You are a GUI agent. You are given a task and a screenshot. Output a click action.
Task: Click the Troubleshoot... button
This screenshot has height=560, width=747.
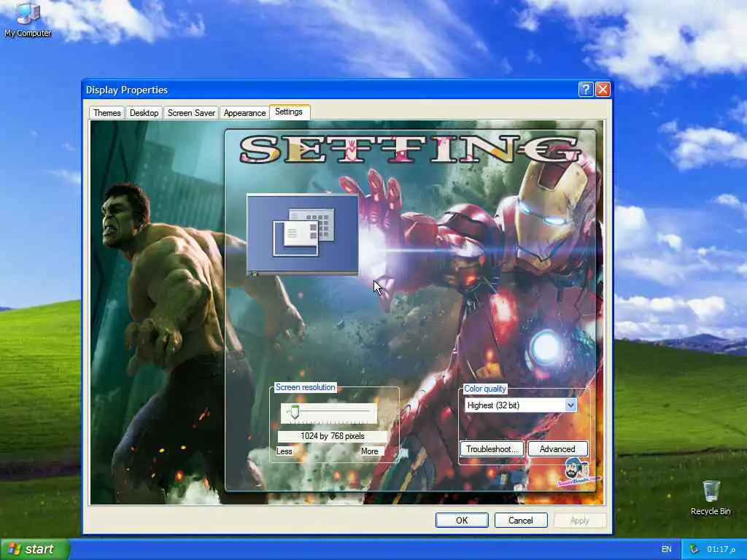tap(492, 449)
